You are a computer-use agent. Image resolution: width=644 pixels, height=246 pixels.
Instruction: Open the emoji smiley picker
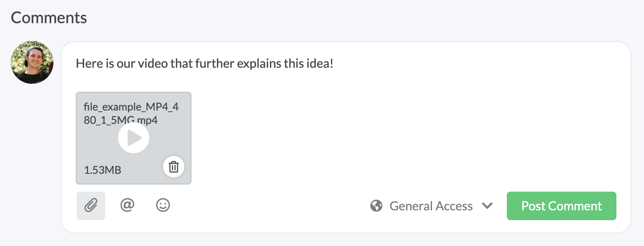[x=163, y=205]
